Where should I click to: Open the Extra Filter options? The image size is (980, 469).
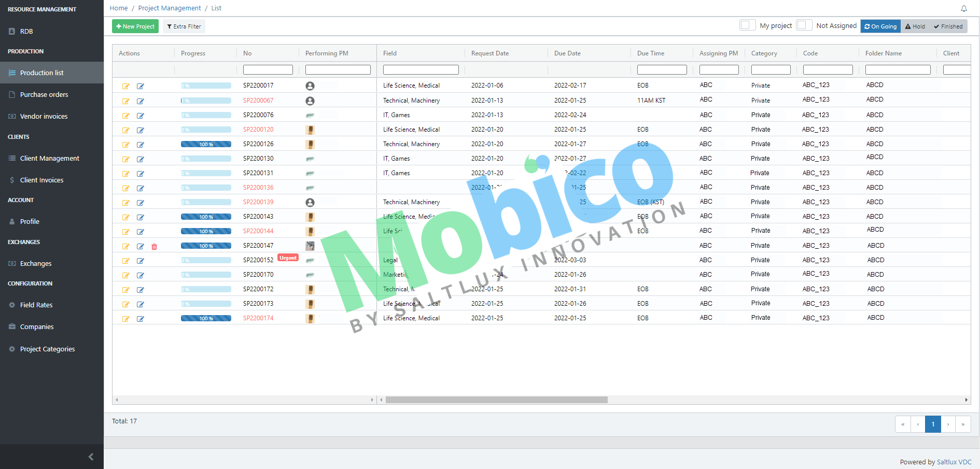(x=184, y=26)
